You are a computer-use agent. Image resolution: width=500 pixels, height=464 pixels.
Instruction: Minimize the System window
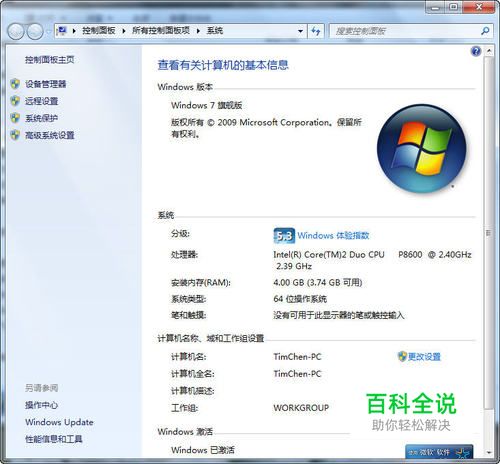(x=435, y=7)
